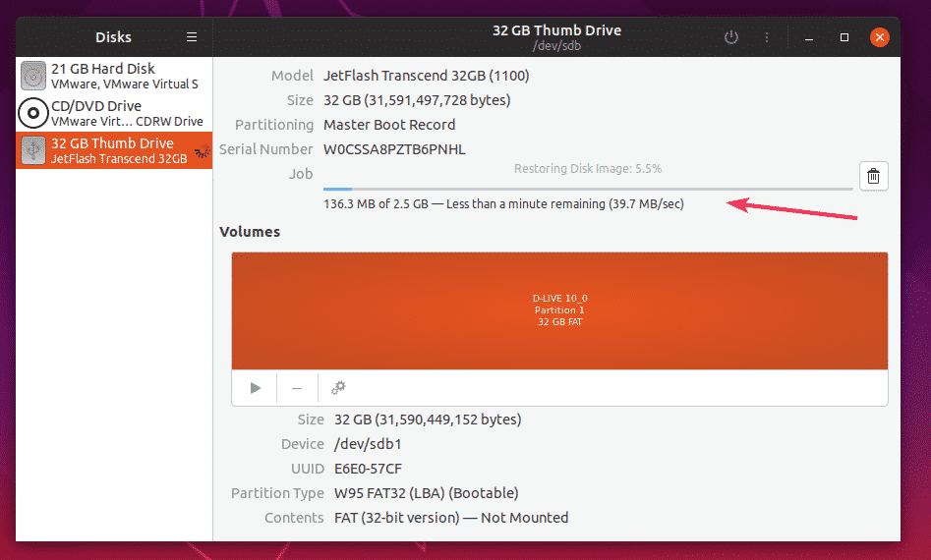Cancel the restore job with trash button
This screenshot has width=931, height=560.
click(873, 176)
